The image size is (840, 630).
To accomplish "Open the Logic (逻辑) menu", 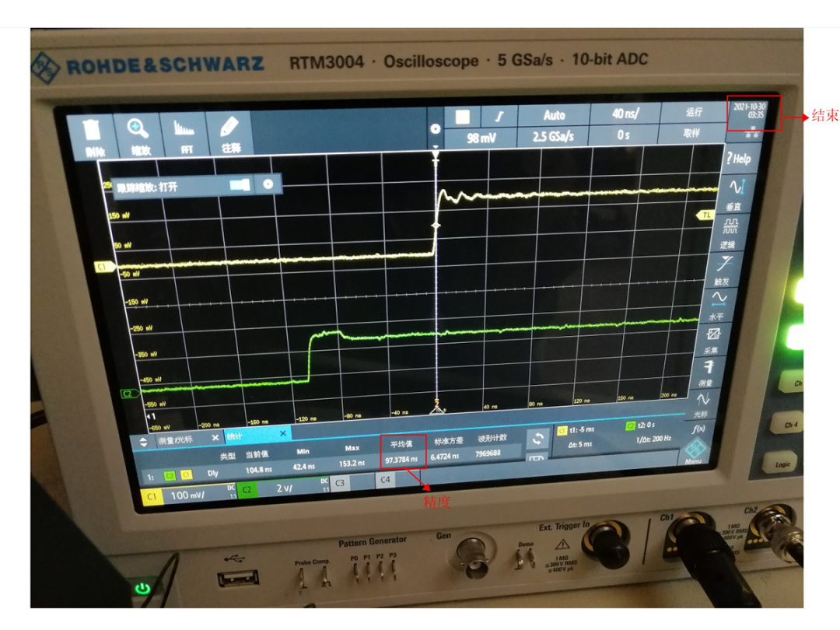I will tap(730, 233).
